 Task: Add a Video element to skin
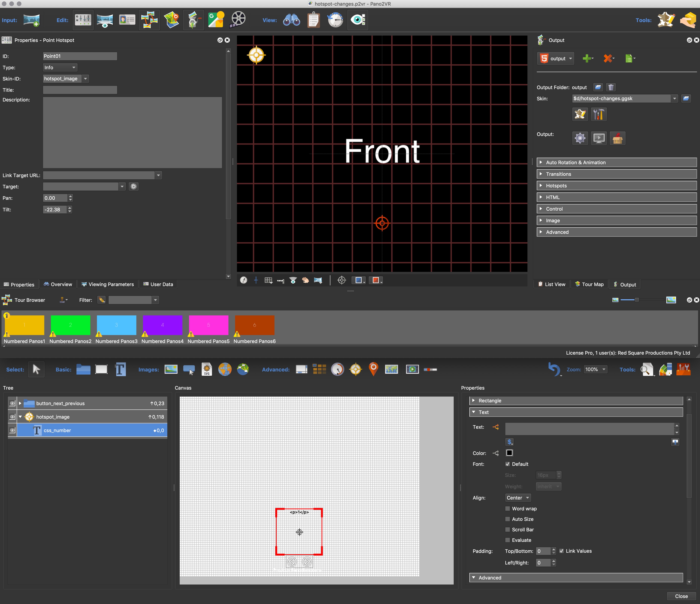412,369
